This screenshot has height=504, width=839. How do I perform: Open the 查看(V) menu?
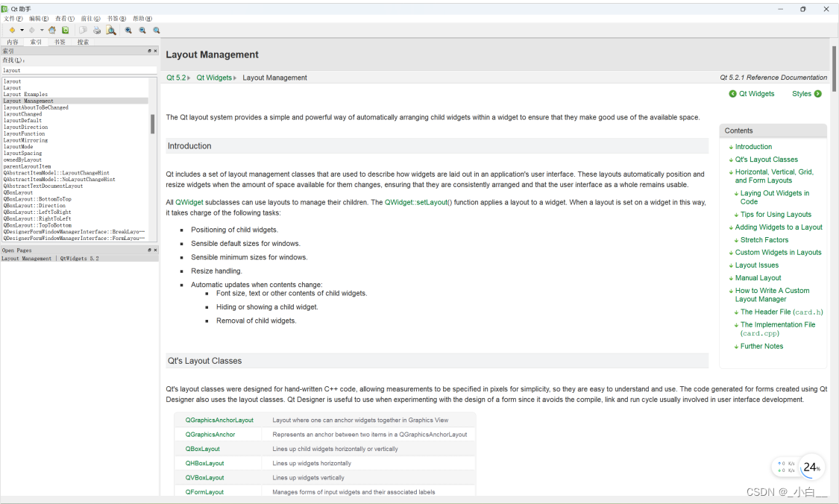pos(65,19)
